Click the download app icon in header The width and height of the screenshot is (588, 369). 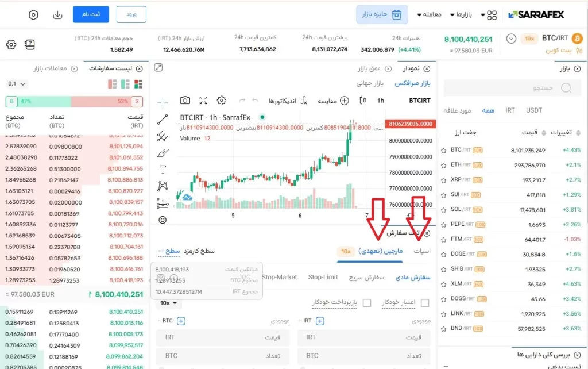point(57,14)
